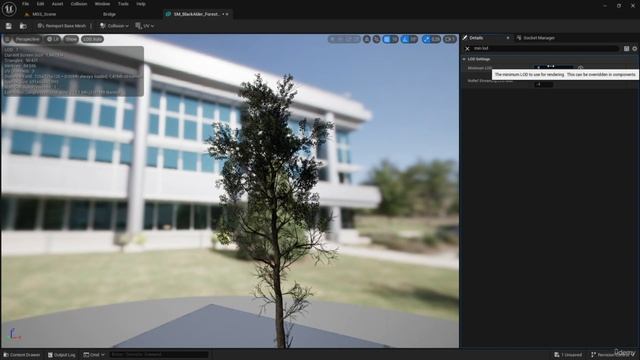Viewport: 640px width, 360px height.
Task: Open the Asset menu
Action: coord(57,4)
